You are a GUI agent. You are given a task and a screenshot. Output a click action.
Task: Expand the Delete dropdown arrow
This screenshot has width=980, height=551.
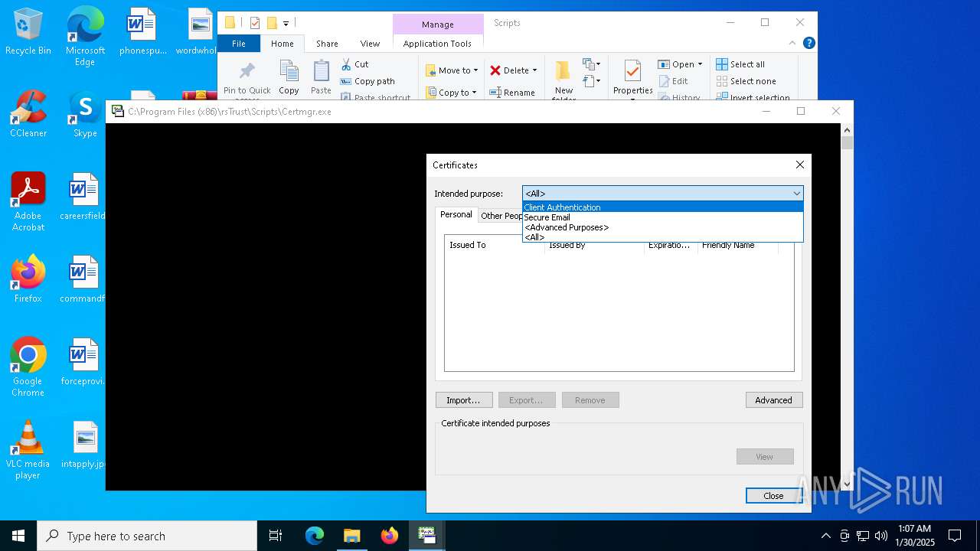pos(534,70)
